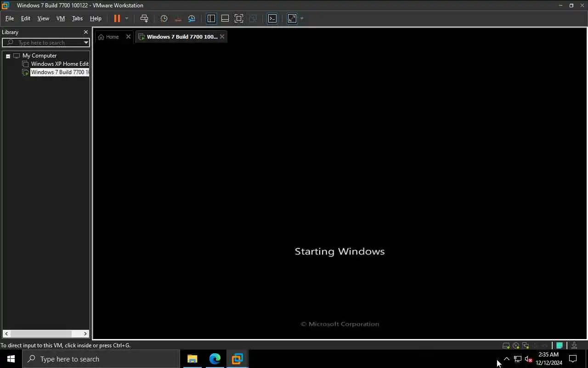Open the View menu

pyautogui.click(x=43, y=18)
